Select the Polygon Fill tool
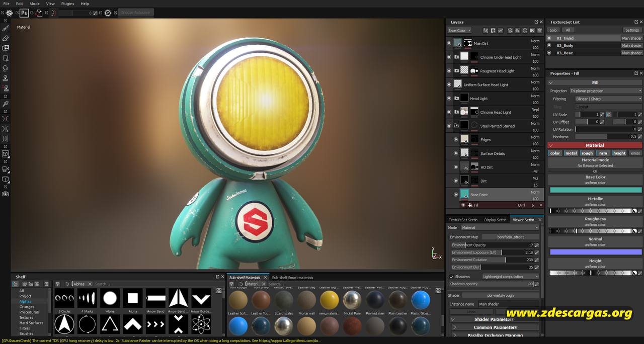Image resolution: width=644 pixels, height=344 pixels. (6, 58)
